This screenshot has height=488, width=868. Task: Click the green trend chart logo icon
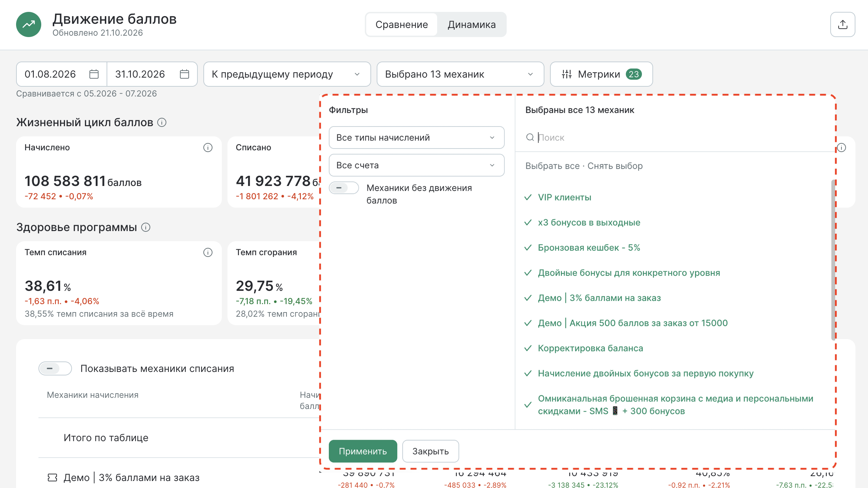[x=29, y=24]
